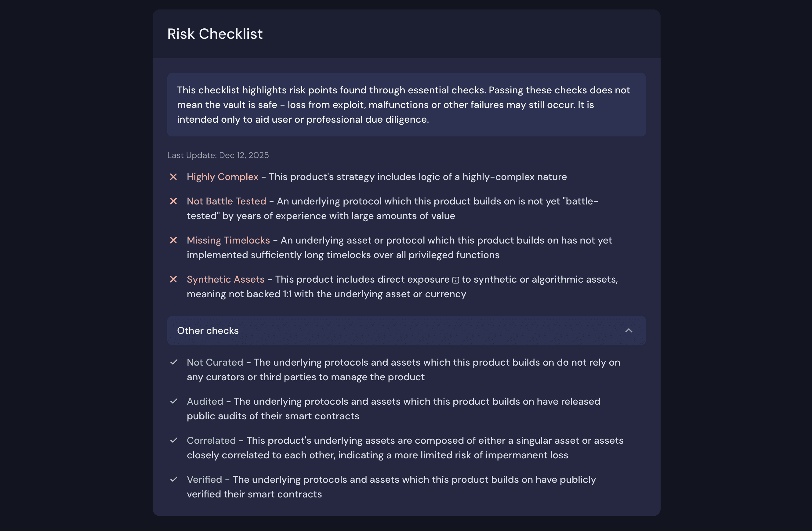Collapse Other checks using the chevron arrow
The width and height of the screenshot is (812, 531).
pyautogui.click(x=629, y=331)
